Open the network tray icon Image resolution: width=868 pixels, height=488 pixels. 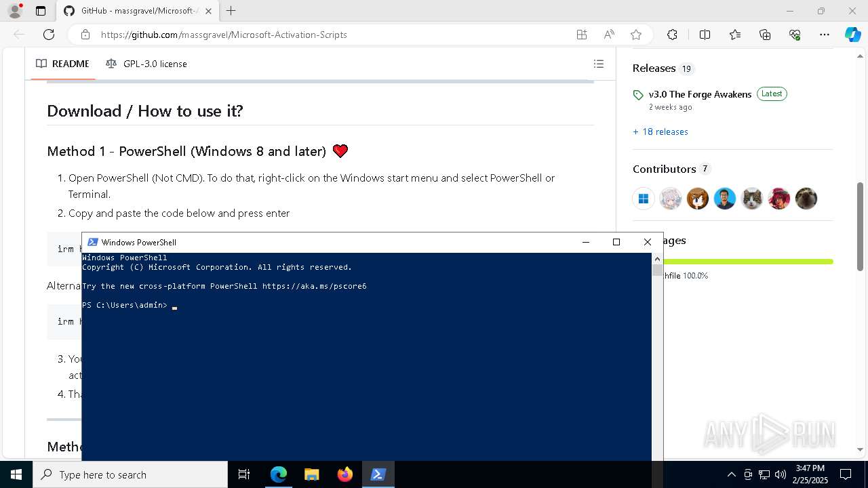coord(764,474)
